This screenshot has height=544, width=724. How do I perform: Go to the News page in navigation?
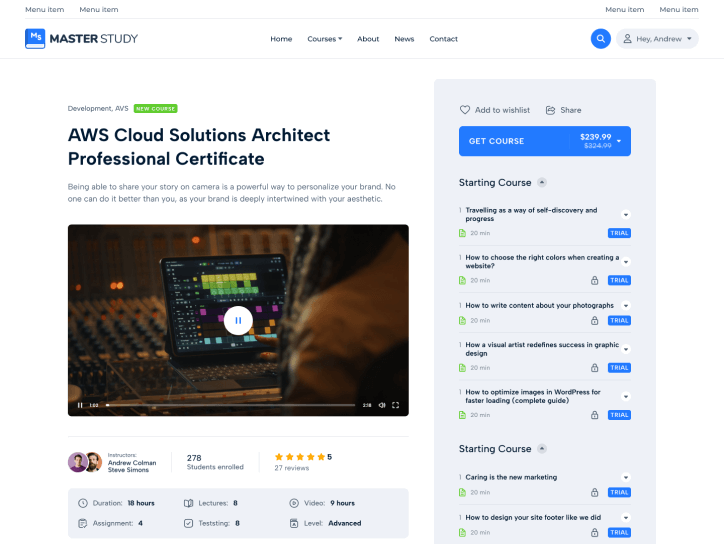[404, 39]
